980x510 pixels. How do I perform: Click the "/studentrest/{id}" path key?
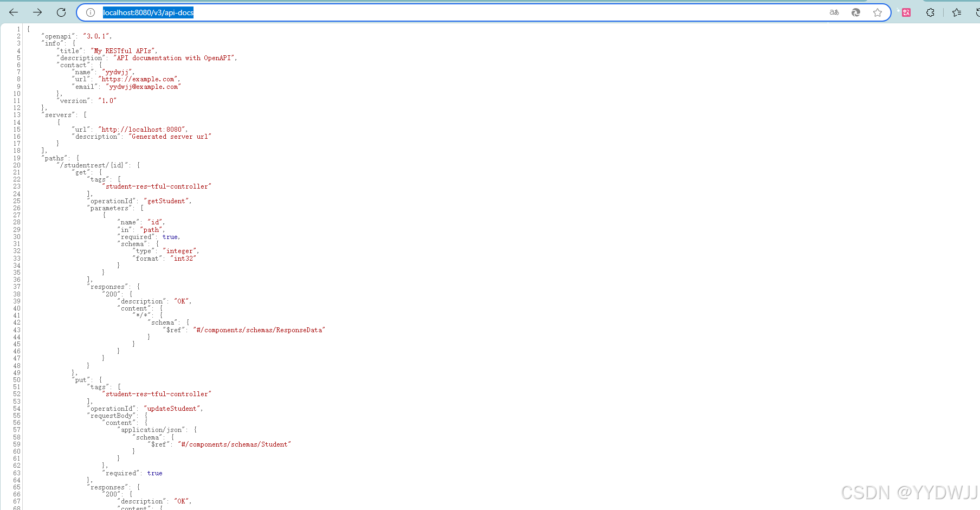(92, 165)
